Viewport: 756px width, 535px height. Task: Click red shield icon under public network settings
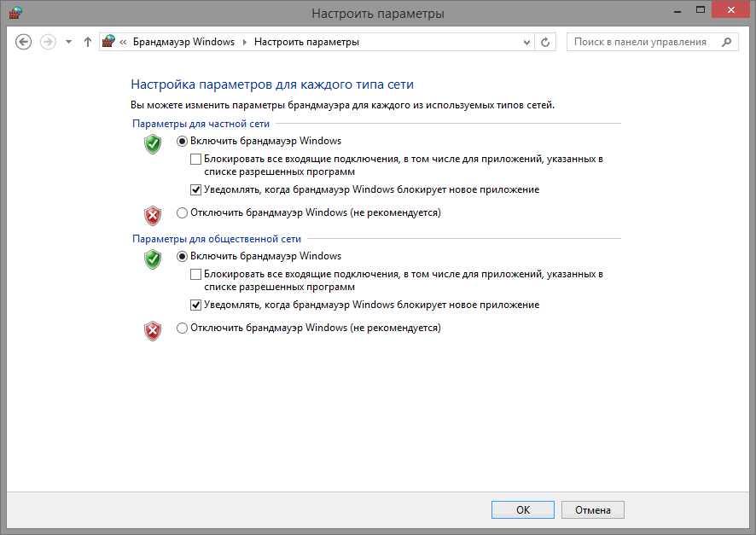(153, 330)
